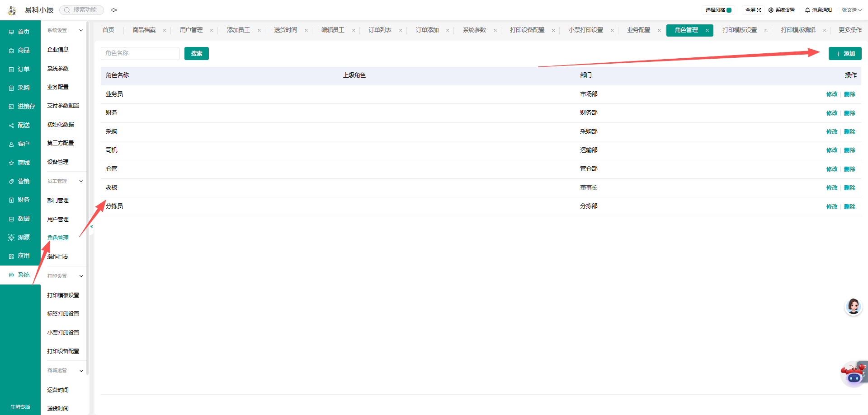Click the 添加 role button
868x415 pixels.
[845, 53]
